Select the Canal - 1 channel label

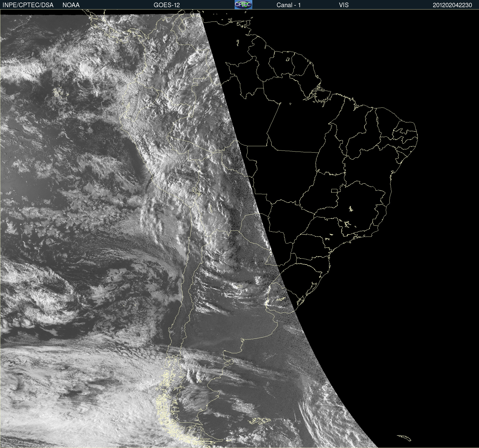click(289, 5)
